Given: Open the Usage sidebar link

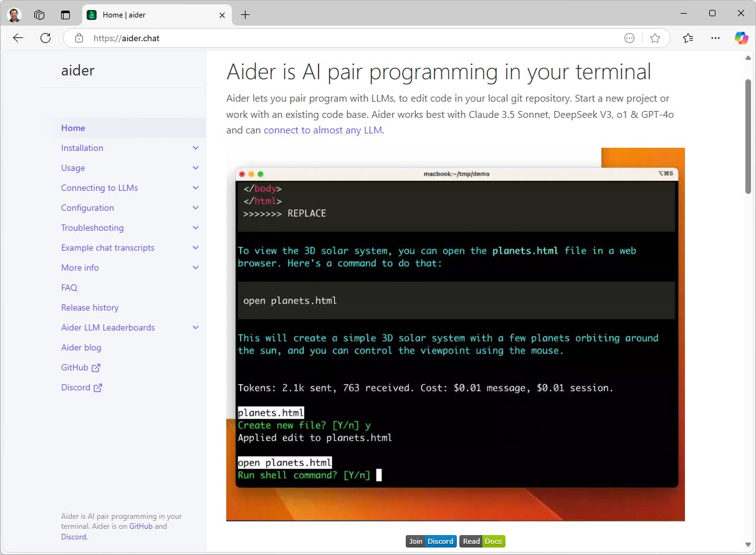Looking at the screenshot, I should click(73, 168).
